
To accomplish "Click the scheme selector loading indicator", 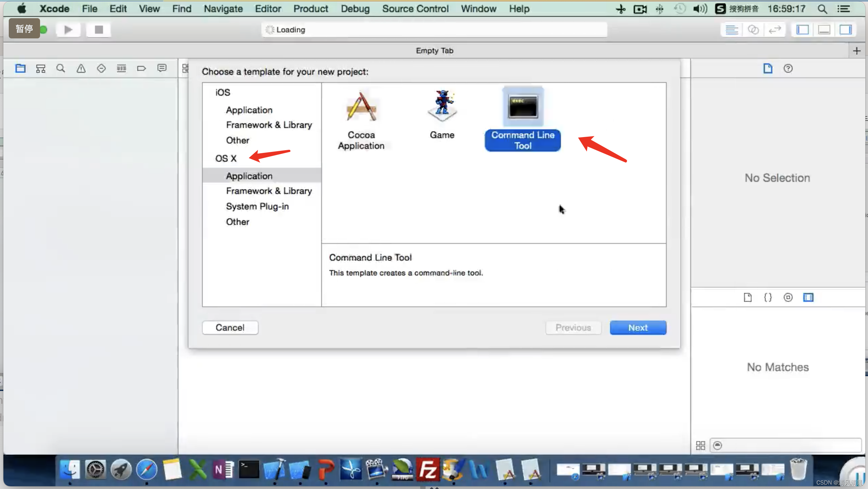I will point(270,29).
